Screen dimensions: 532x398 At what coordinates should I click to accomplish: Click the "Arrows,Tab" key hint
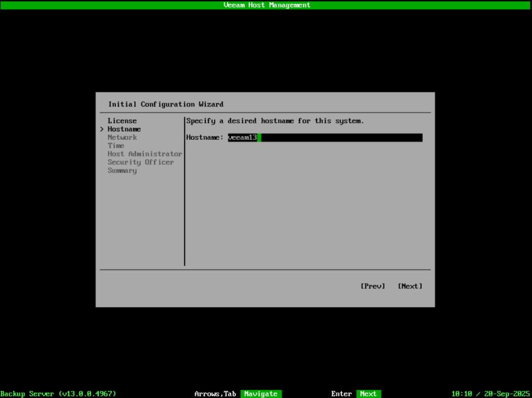click(x=215, y=394)
